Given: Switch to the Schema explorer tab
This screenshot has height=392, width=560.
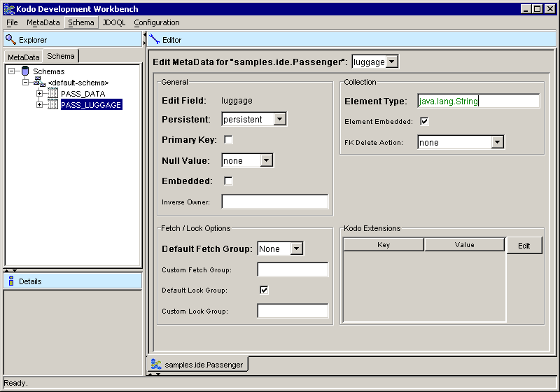Looking at the screenshot, I should tap(61, 56).
